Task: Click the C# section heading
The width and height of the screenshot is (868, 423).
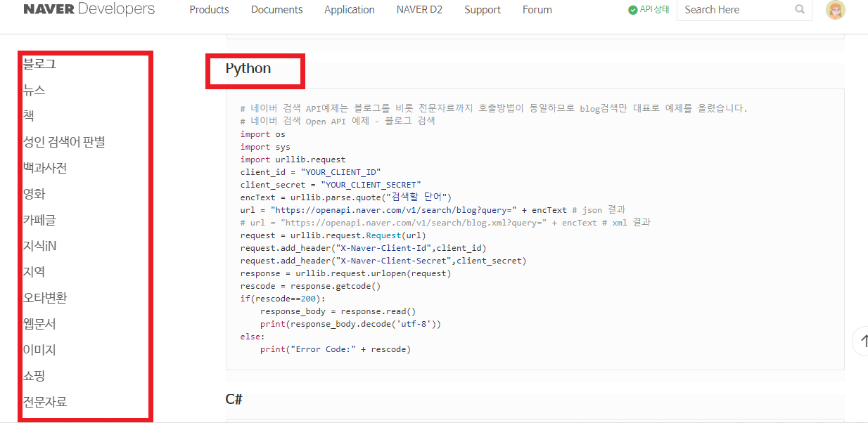Action: 234,399
